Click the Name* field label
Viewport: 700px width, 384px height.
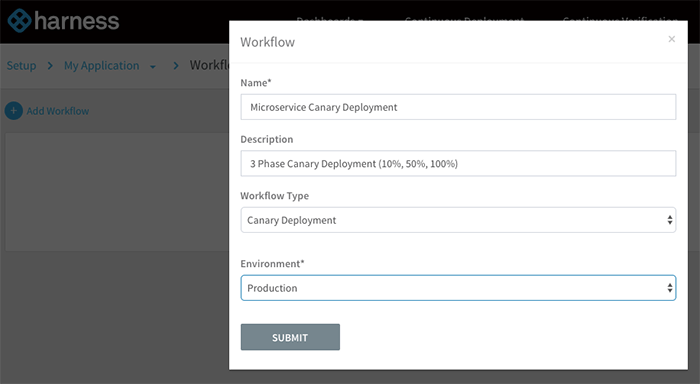coord(256,83)
